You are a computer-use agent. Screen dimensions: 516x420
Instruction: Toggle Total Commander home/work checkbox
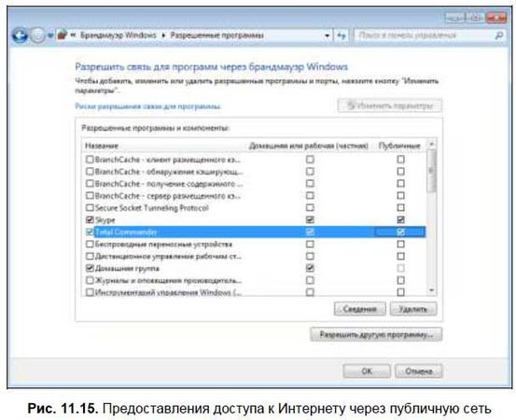(310, 231)
